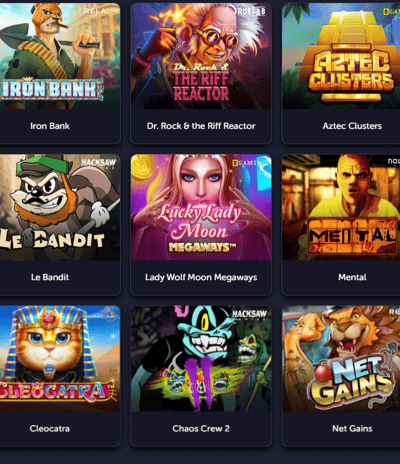
Task: Click the Mental title text
Action: [352, 277]
